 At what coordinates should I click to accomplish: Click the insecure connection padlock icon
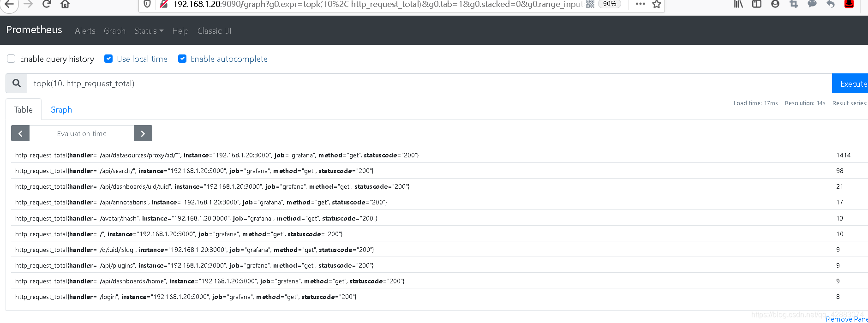(163, 4)
